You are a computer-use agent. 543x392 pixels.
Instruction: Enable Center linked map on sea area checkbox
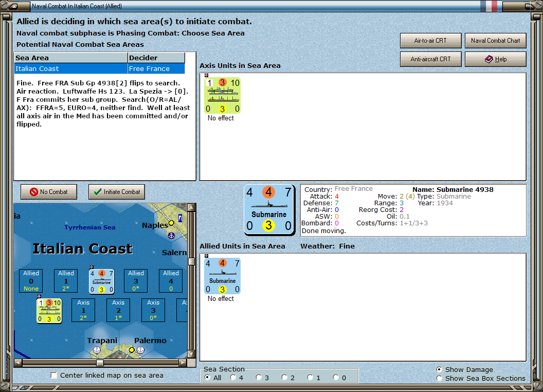pos(53,376)
